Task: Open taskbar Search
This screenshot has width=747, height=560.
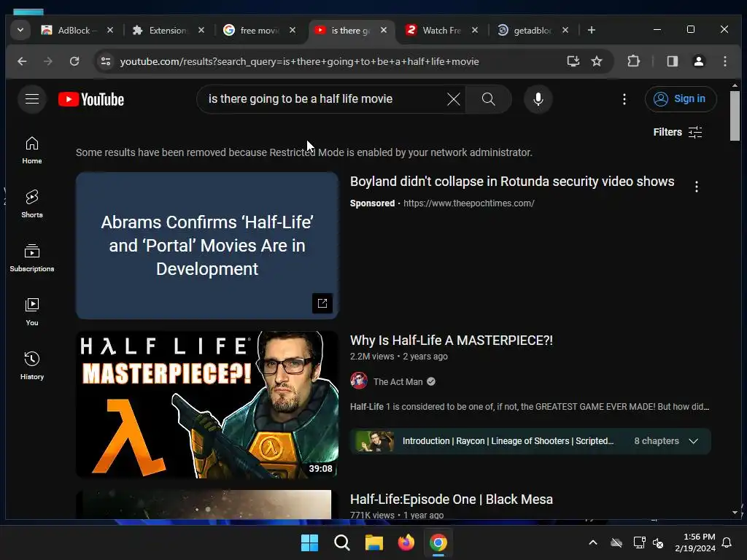Action: pos(342,542)
